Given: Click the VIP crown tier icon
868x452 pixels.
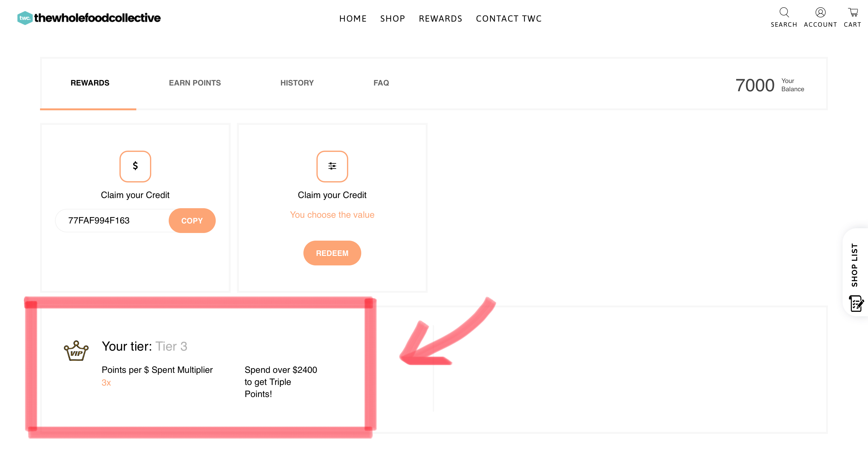Looking at the screenshot, I should click(76, 351).
